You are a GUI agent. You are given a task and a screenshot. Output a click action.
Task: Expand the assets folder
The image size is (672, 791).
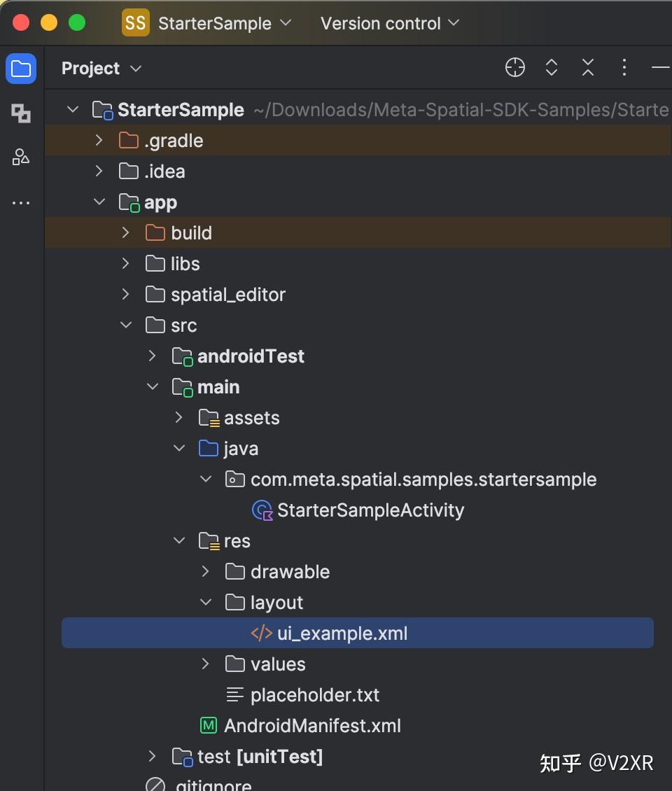coord(178,417)
